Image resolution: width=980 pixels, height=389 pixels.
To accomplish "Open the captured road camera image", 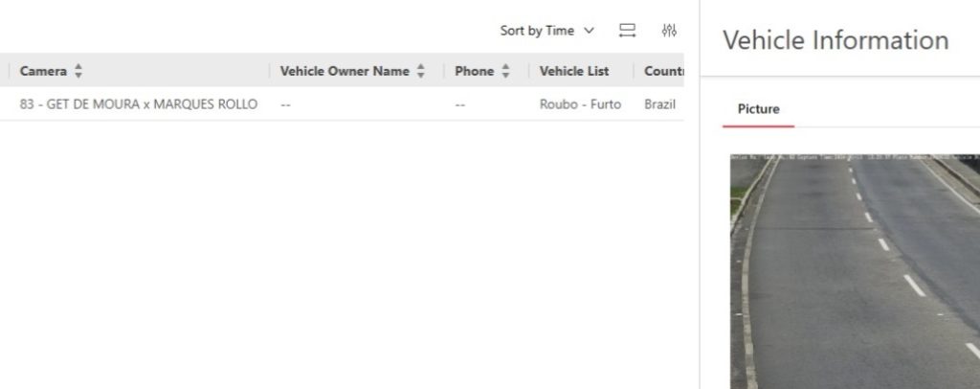I will click(855, 270).
